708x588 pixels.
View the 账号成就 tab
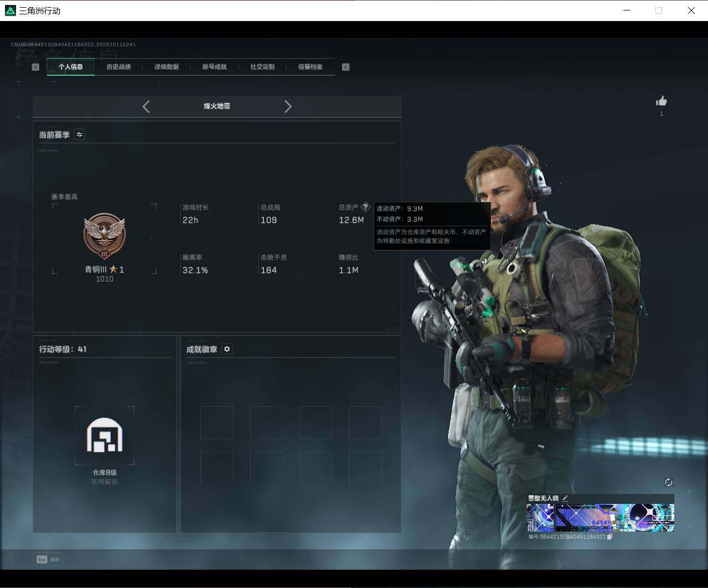(214, 67)
